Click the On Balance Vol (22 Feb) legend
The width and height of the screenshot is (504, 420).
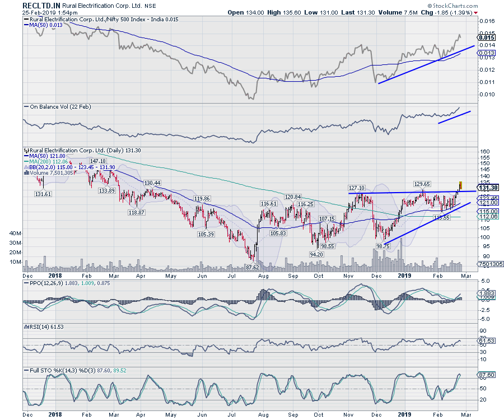58,107
